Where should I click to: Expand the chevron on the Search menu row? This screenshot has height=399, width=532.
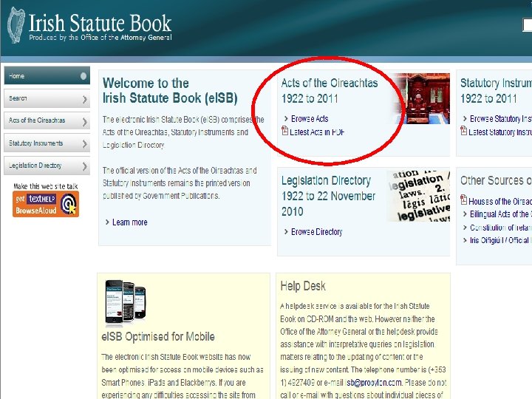84,100
